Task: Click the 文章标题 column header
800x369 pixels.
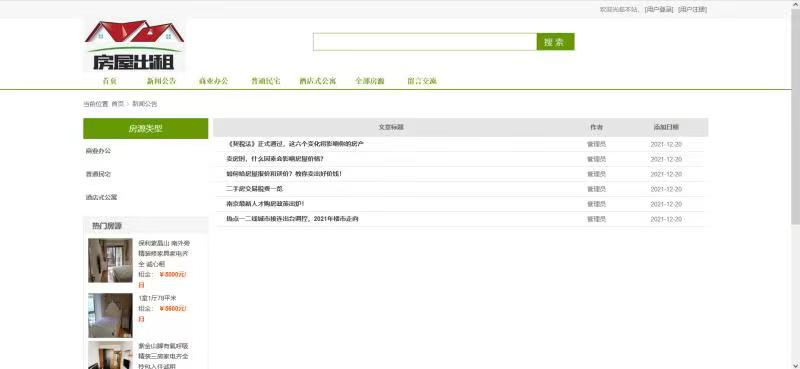Action: [391, 127]
